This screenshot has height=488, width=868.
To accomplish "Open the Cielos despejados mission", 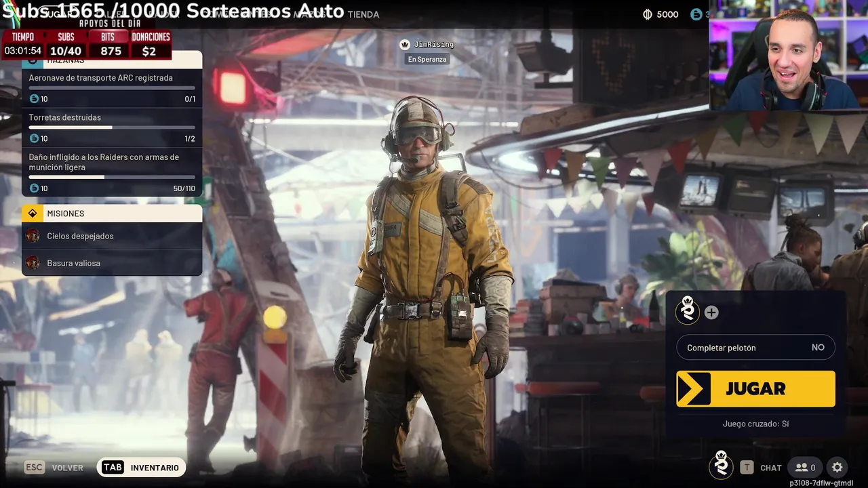I will point(112,236).
